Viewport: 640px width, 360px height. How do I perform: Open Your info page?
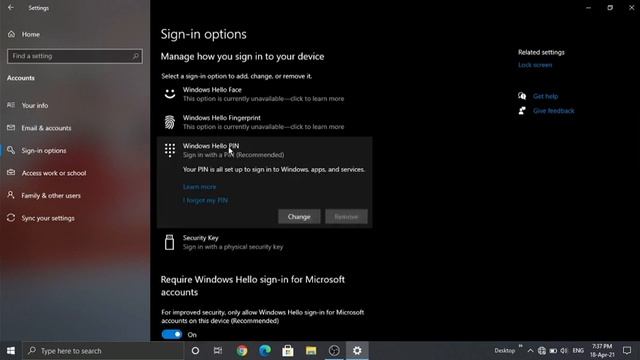tap(35, 105)
